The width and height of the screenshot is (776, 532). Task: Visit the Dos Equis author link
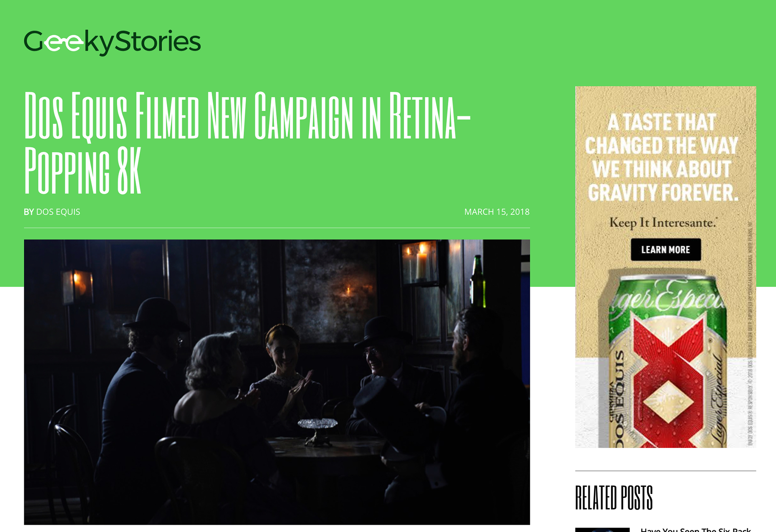pos(58,212)
